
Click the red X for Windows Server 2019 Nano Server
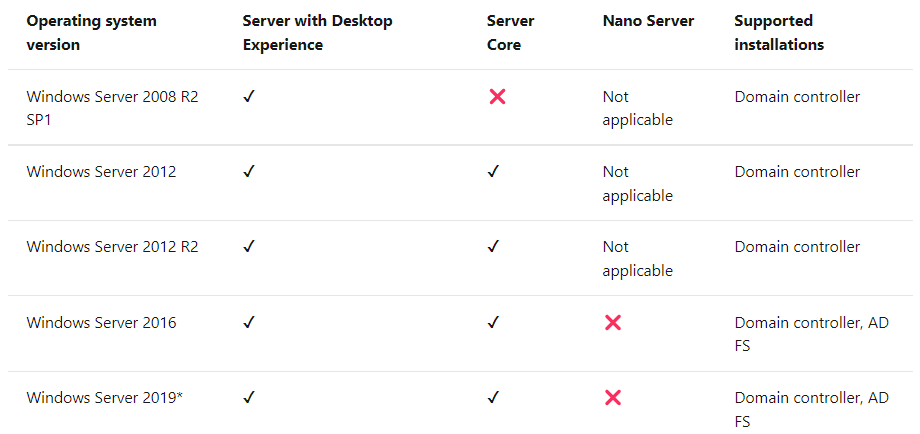[613, 397]
